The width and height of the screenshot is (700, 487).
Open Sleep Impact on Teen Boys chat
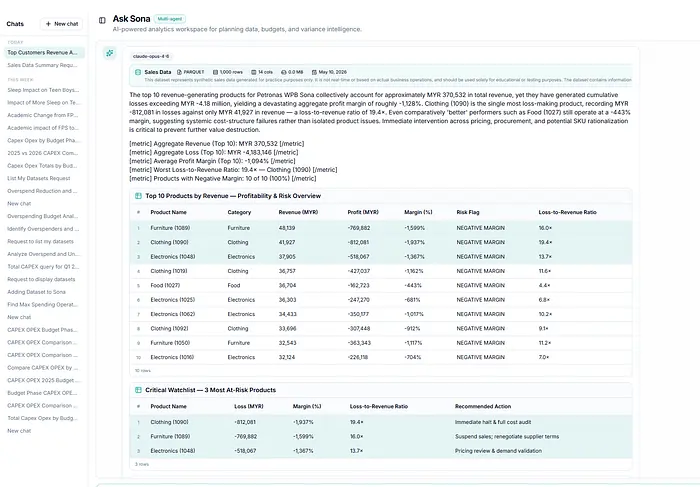pos(44,90)
